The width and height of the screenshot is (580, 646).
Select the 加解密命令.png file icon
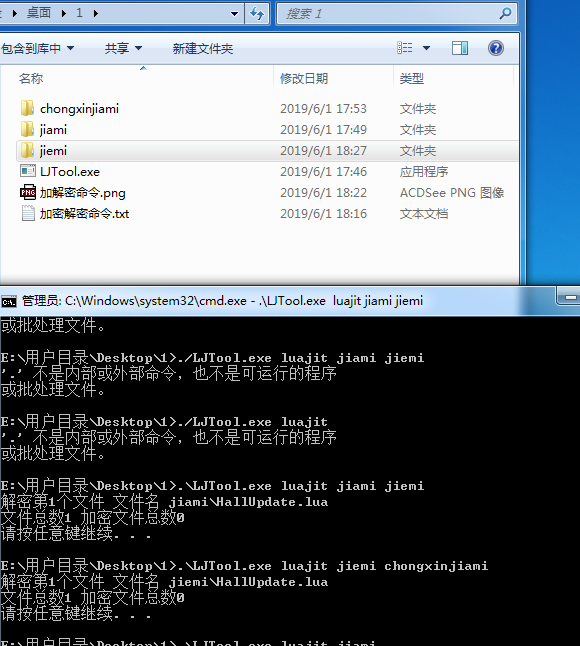click(28, 192)
